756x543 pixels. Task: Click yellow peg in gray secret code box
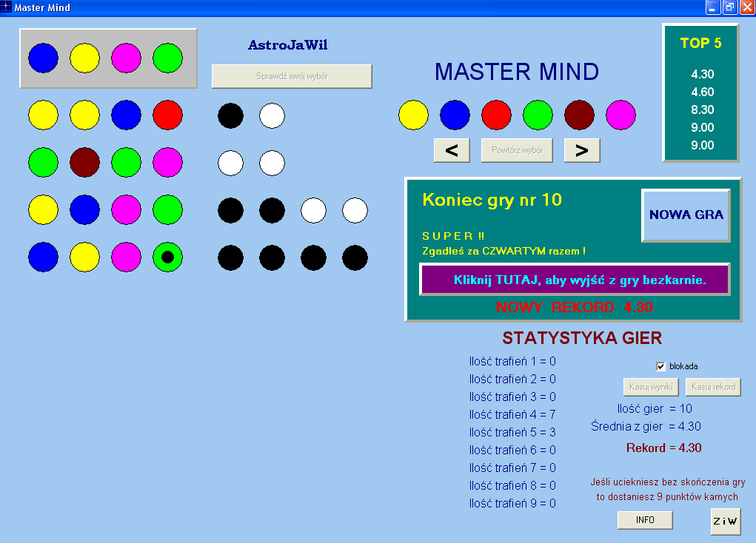[x=85, y=58]
